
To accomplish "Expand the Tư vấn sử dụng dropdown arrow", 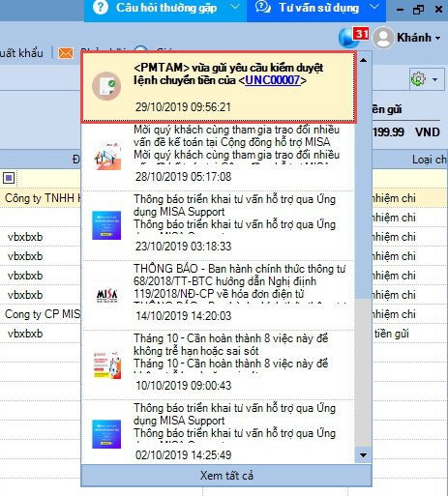I will tap(374, 7).
